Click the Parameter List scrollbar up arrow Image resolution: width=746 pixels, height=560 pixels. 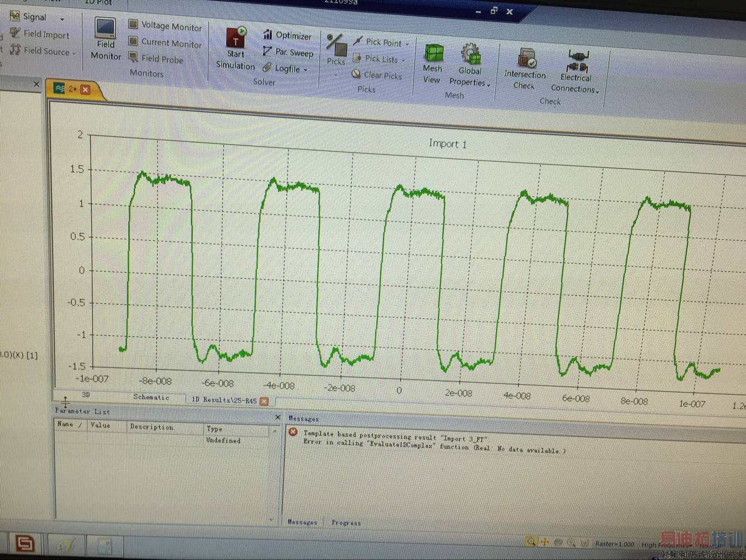275,431
